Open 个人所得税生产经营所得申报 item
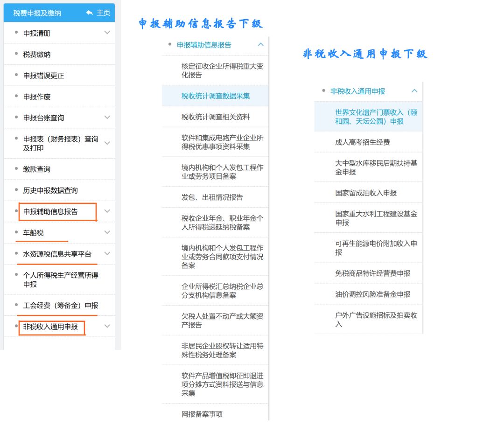This screenshot has width=504, height=425. pos(60,279)
